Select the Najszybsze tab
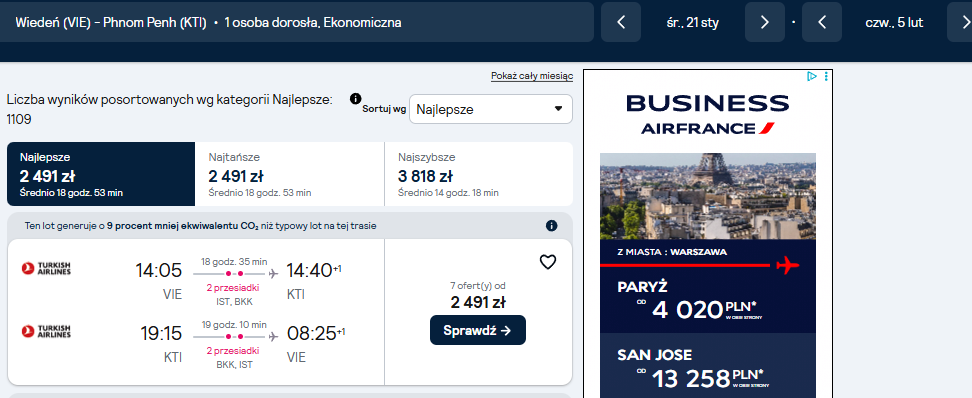This screenshot has width=972, height=398. coord(479,174)
